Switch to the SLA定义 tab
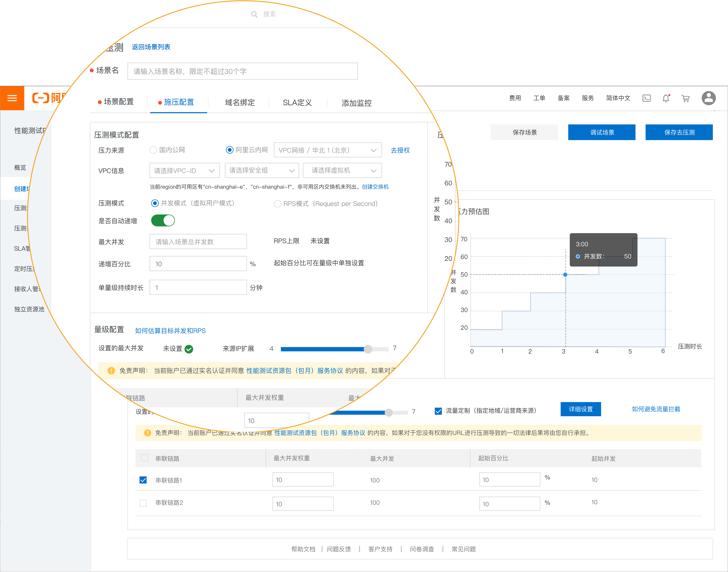728x572 pixels. pos(297,102)
